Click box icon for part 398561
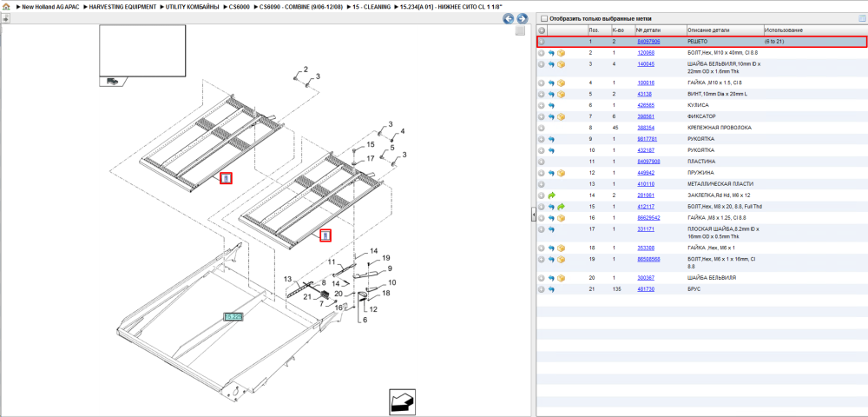868x417 pixels. pyautogui.click(x=561, y=117)
